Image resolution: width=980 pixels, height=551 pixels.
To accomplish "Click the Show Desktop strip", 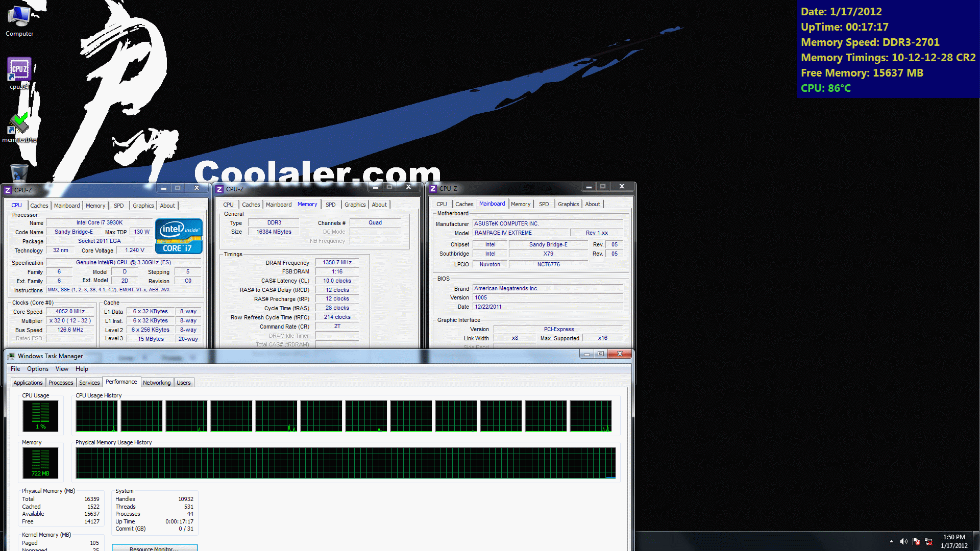I will point(976,541).
